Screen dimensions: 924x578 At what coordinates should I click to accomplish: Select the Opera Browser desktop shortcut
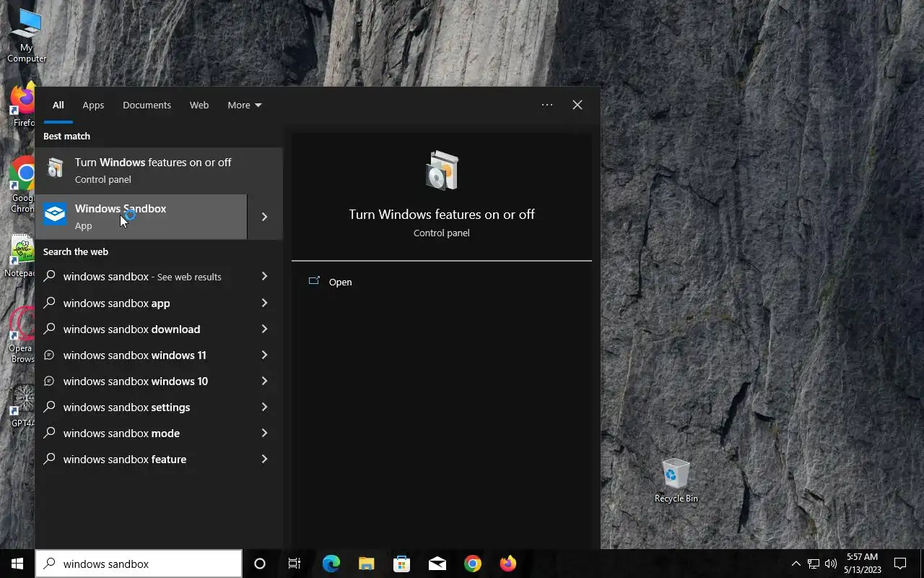coord(22,334)
